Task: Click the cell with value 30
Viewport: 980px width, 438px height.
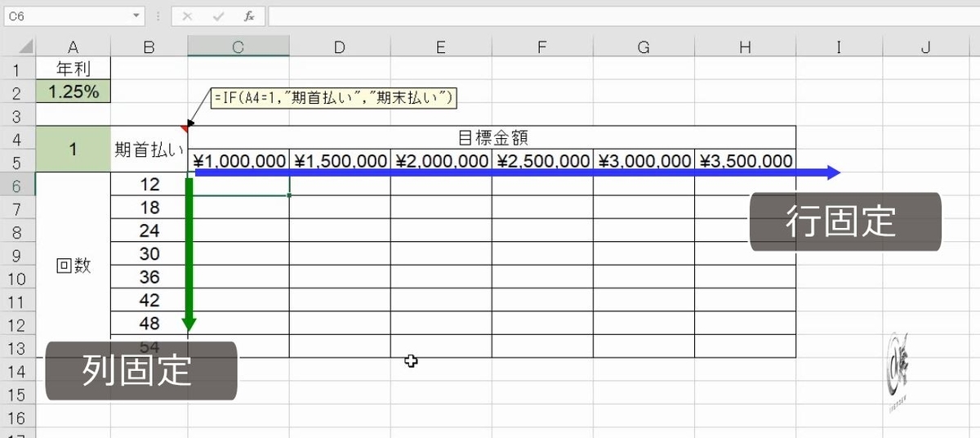Action: click(149, 254)
